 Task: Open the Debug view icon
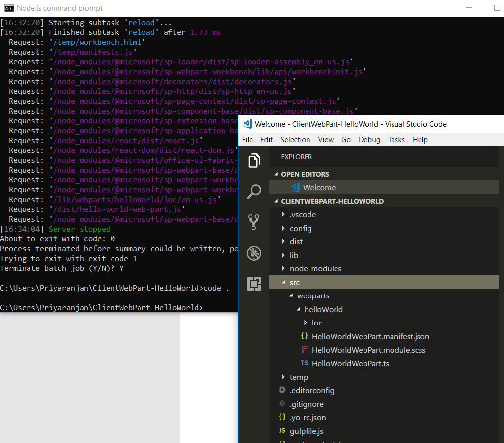pyautogui.click(x=254, y=253)
